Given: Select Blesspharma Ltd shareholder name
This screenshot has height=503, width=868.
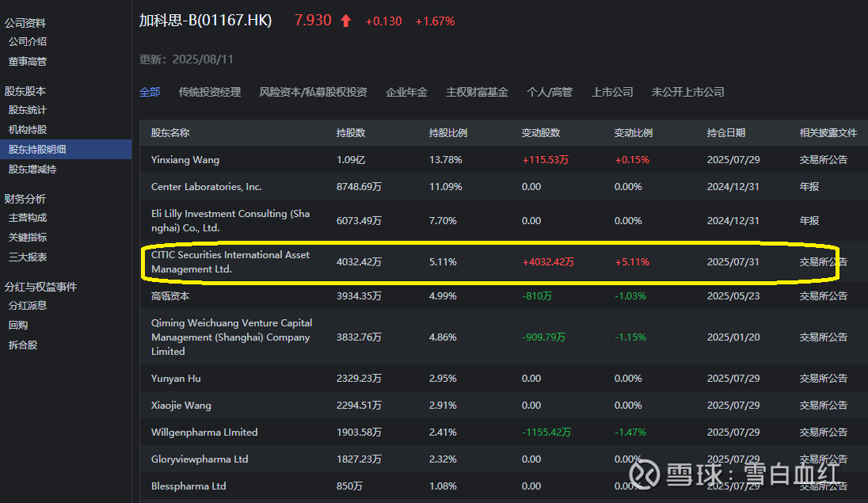Looking at the screenshot, I should [x=188, y=486].
